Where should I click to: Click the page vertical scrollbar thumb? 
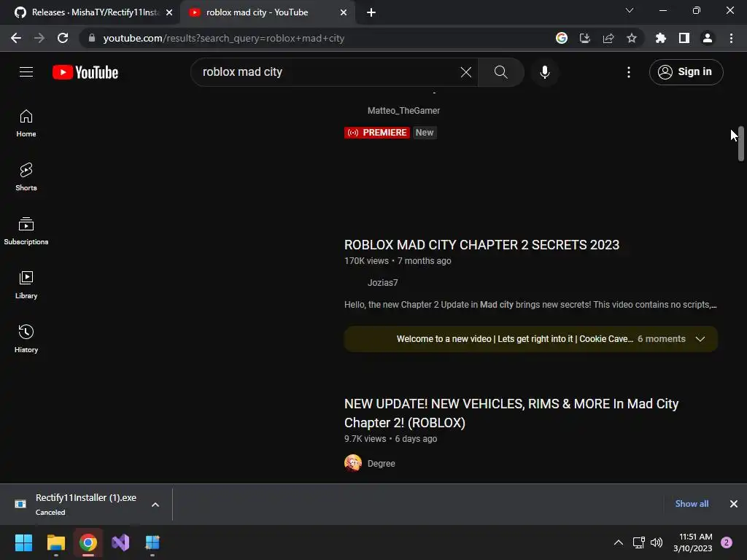[741, 144]
